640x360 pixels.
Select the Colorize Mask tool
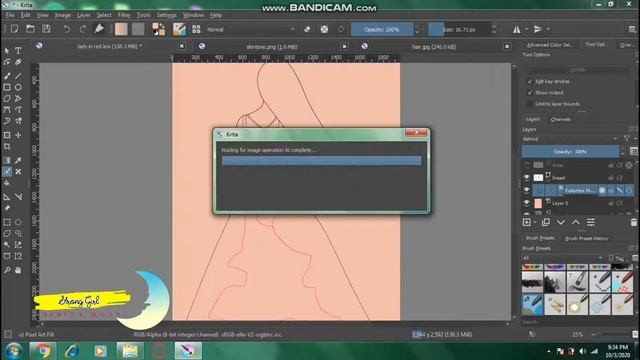coord(7,172)
